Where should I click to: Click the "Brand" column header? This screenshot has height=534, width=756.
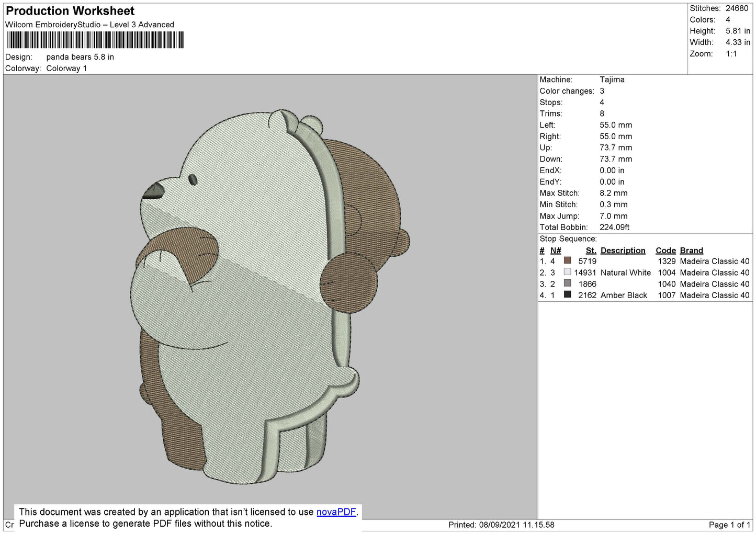[x=691, y=251]
